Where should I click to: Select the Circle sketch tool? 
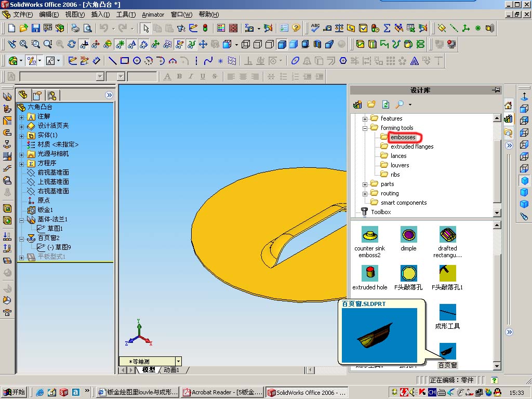(x=137, y=61)
